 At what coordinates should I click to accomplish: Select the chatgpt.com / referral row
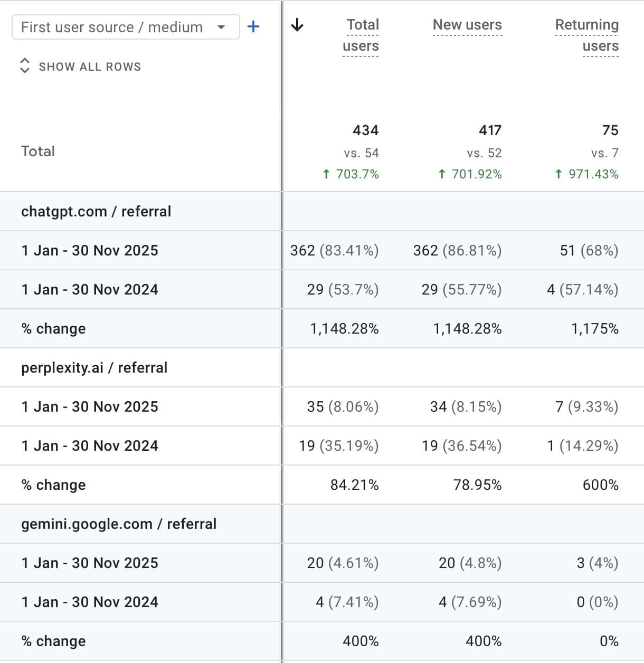coord(96,211)
